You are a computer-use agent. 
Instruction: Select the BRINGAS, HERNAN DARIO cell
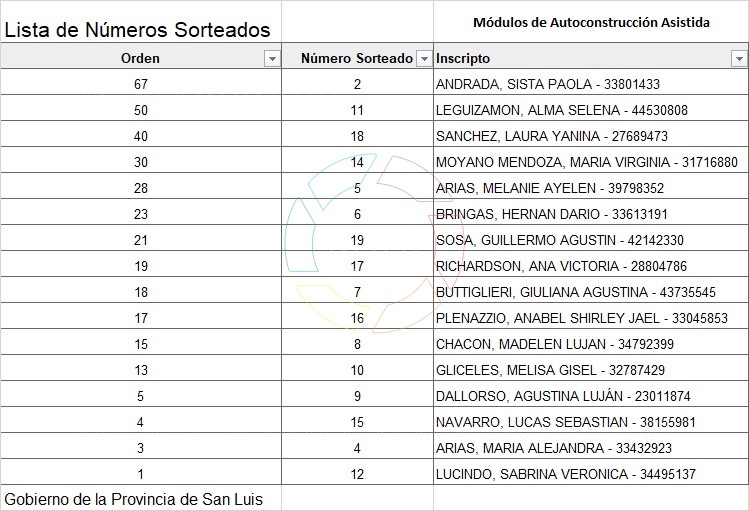coord(552,214)
